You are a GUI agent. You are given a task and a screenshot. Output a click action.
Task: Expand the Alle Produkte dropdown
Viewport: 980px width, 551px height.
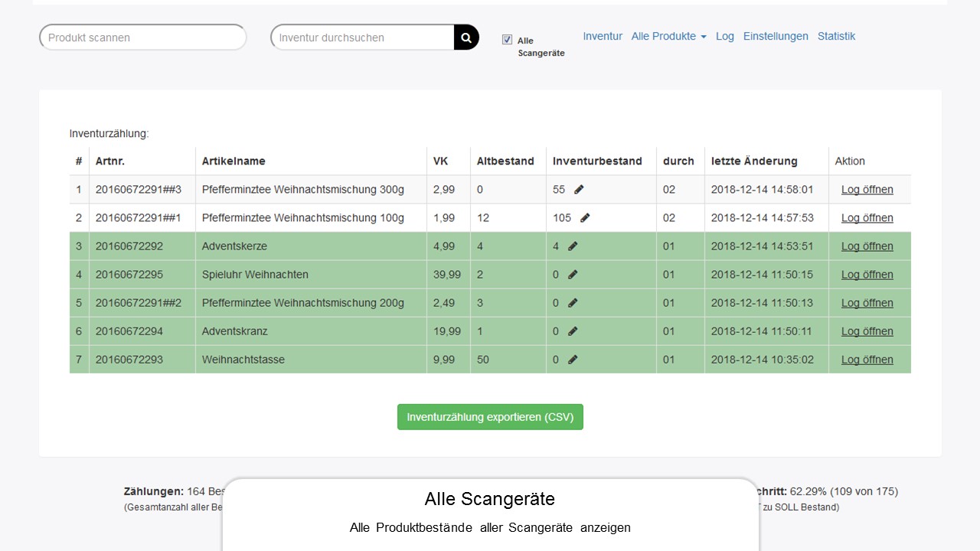tap(668, 36)
